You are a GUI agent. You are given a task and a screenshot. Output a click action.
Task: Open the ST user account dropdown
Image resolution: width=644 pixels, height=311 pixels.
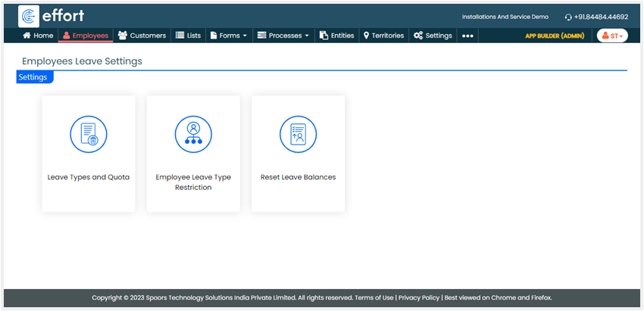pos(612,36)
